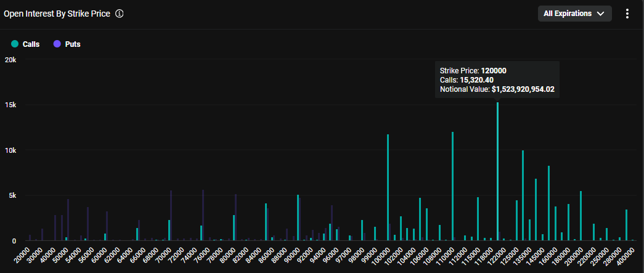Click the 70000 strike puts bar

(171, 216)
